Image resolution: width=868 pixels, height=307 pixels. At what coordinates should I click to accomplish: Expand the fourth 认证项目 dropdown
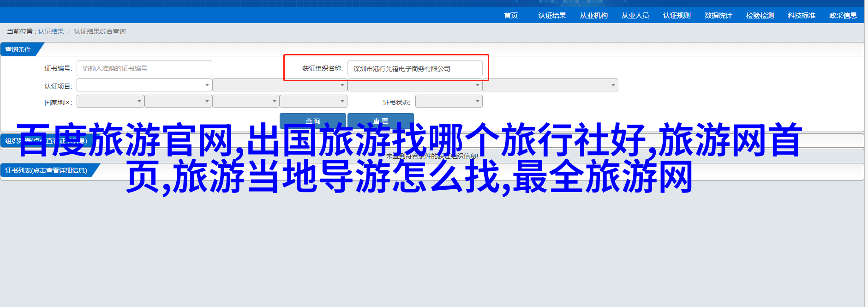551,85
